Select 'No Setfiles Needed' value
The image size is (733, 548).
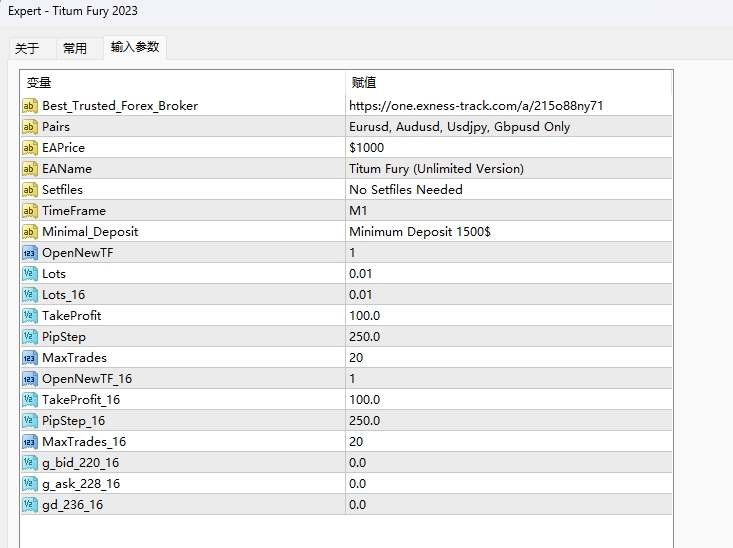tap(406, 190)
